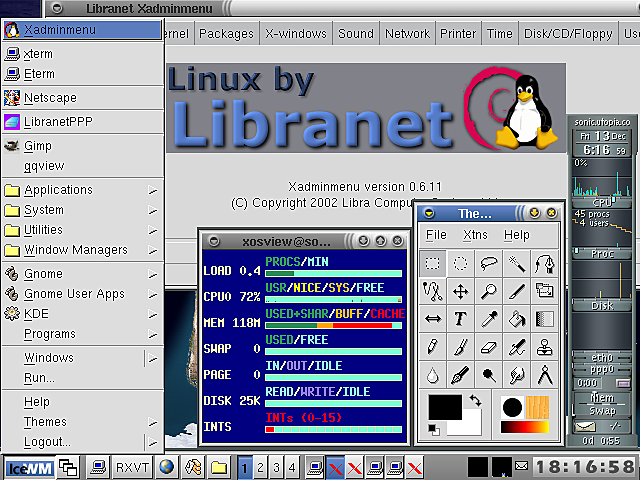
Task: Pick the Transform tool in GIMP toolbox
Action: [x=544, y=291]
